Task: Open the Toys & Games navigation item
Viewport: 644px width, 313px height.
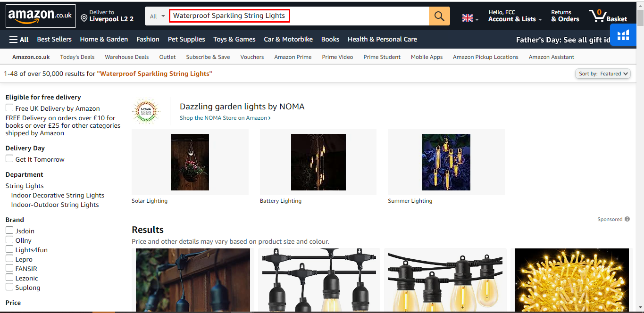Action: click(234, 40)
